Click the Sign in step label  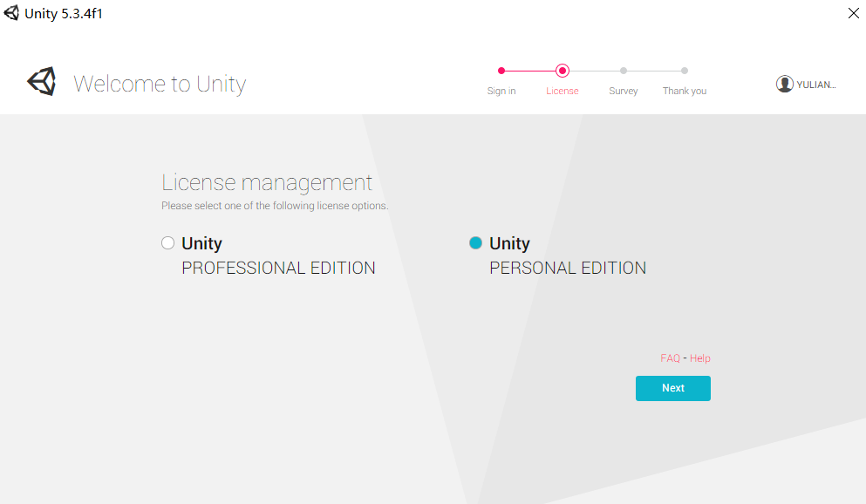(x=501, y=91)
